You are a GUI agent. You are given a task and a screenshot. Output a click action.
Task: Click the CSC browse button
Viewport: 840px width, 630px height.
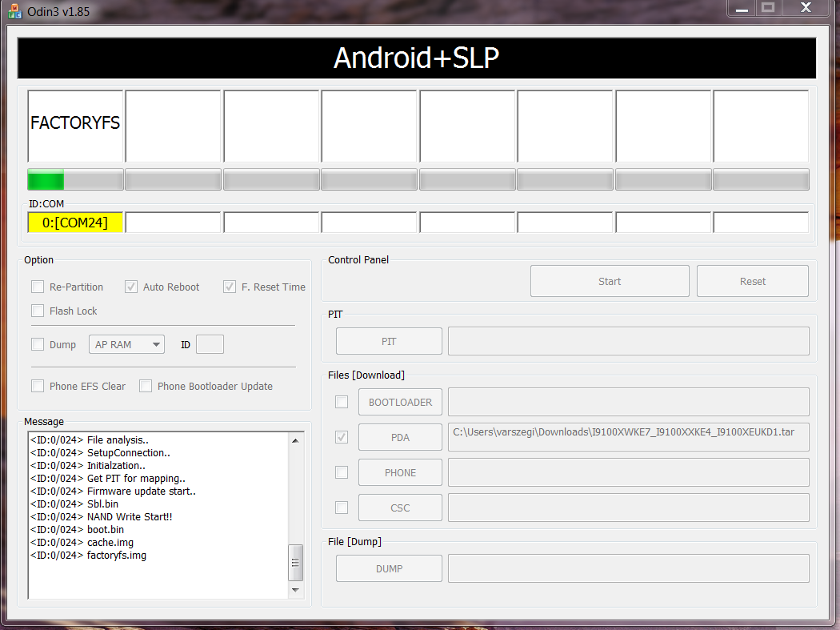coord(400,508)
